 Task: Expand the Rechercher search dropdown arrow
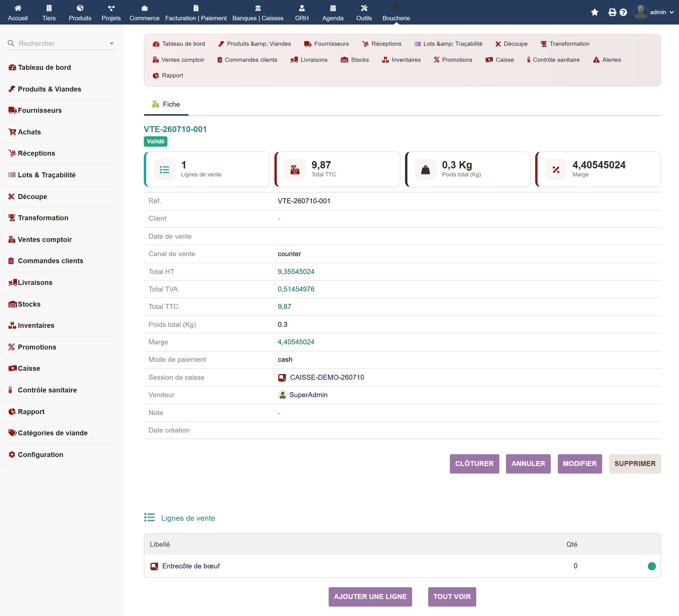coord(112,43)
